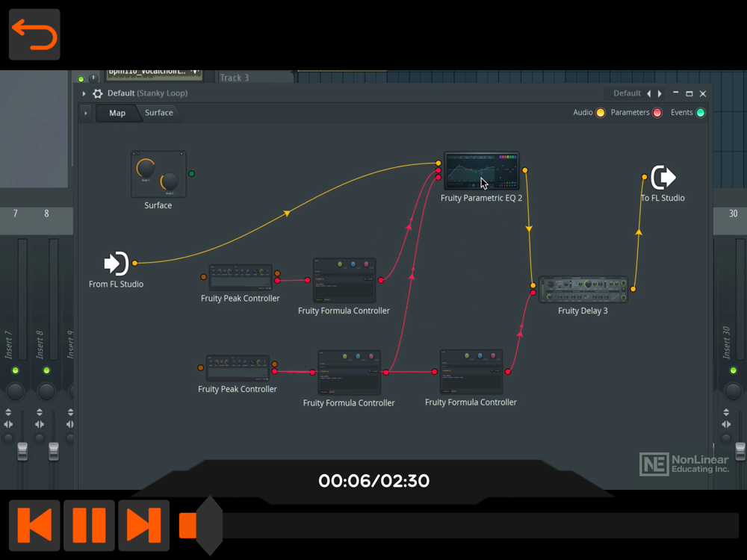Skip to the previous video
747x560 pixels.
tap(34, 525)
